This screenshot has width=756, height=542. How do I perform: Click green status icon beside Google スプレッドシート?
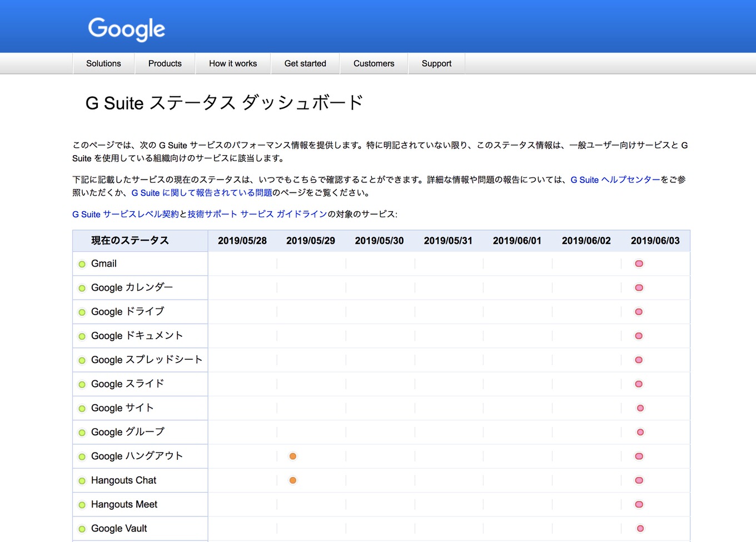pos(82,360)
